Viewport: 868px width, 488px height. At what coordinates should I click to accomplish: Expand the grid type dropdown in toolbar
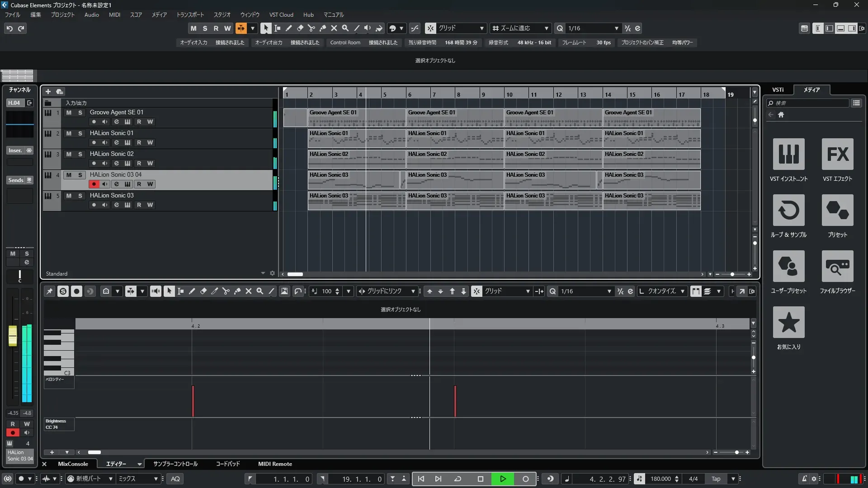(481, 28)
